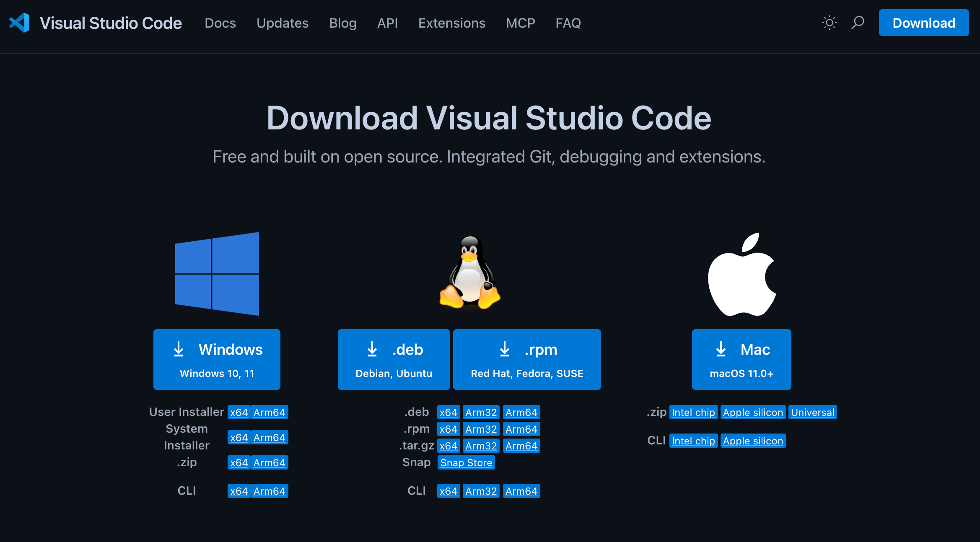Click the top-right Download button

[x=923, y=23]
